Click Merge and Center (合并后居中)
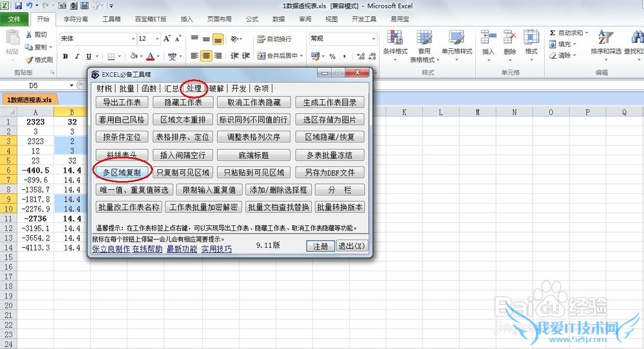 (x=277, y=56)
